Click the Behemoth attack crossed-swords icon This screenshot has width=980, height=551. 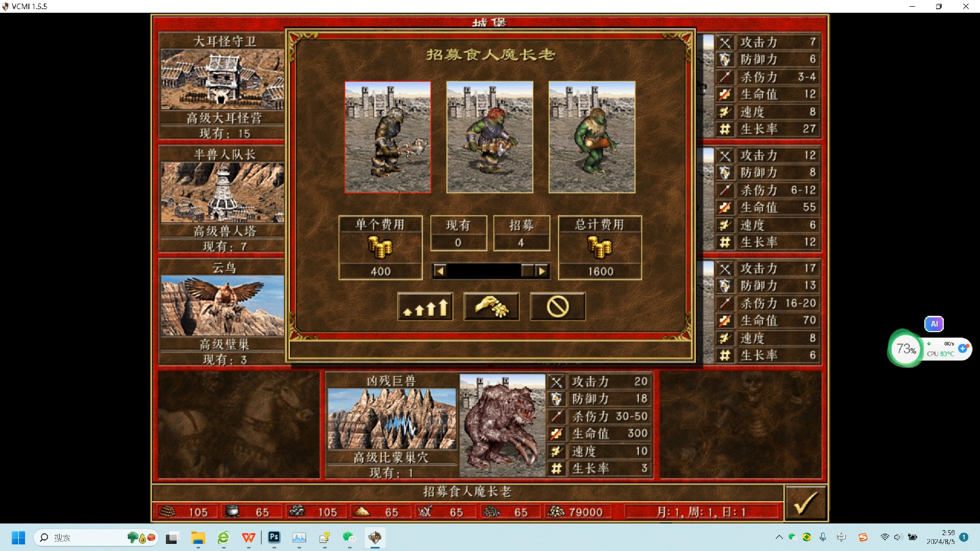click(557, 382)
